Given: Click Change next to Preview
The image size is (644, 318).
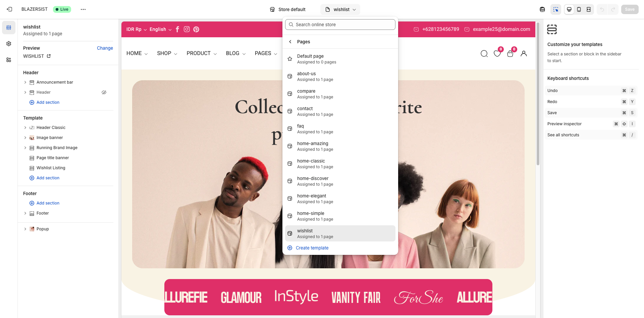Looking at the screenshot, I should [x=105, y=48].
